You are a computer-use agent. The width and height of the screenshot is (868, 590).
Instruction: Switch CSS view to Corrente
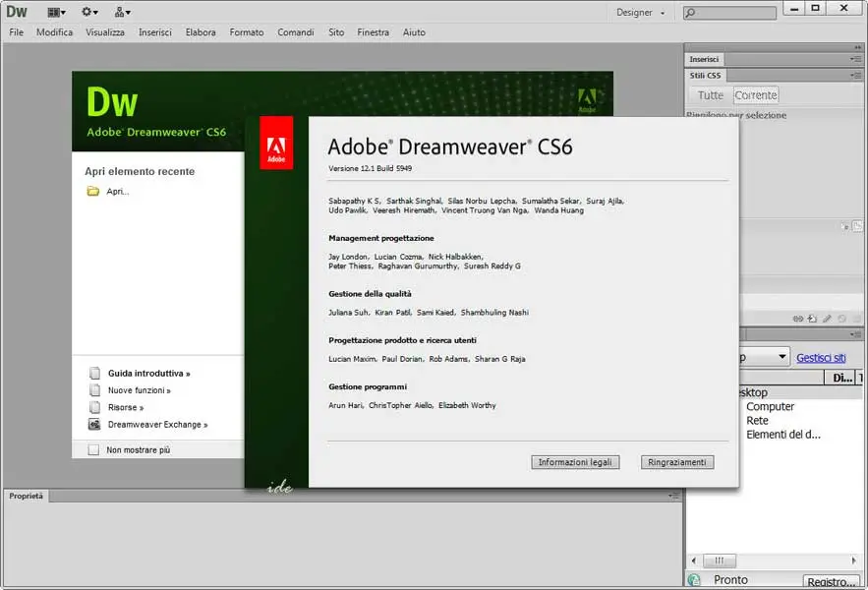point(756,95)
